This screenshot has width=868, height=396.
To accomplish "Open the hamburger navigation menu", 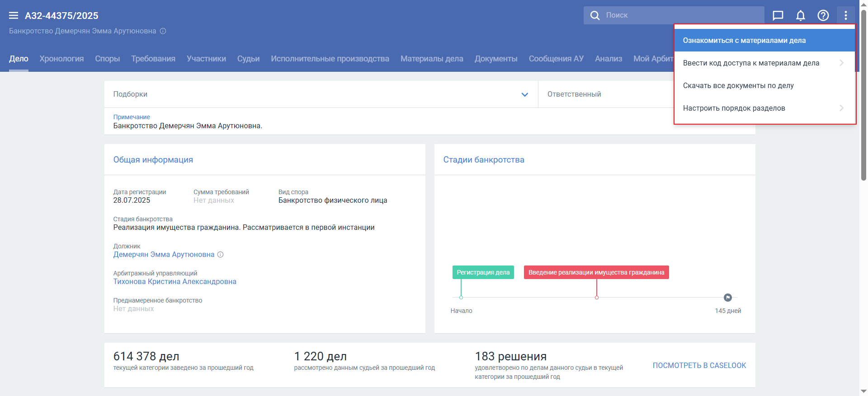I will [14, 16].
